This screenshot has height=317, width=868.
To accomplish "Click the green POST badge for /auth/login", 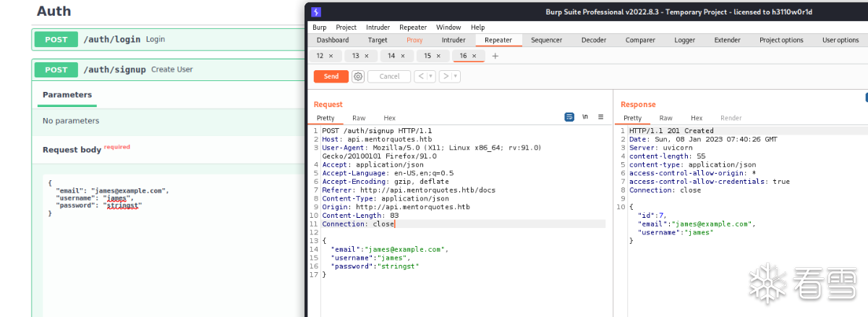I will pos(56,39).
